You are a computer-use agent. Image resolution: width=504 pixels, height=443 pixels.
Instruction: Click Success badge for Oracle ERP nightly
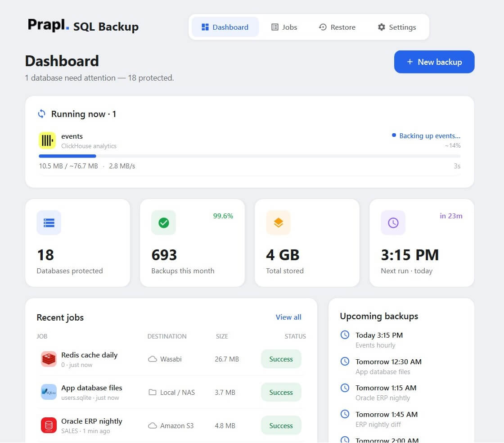point(281,425)
